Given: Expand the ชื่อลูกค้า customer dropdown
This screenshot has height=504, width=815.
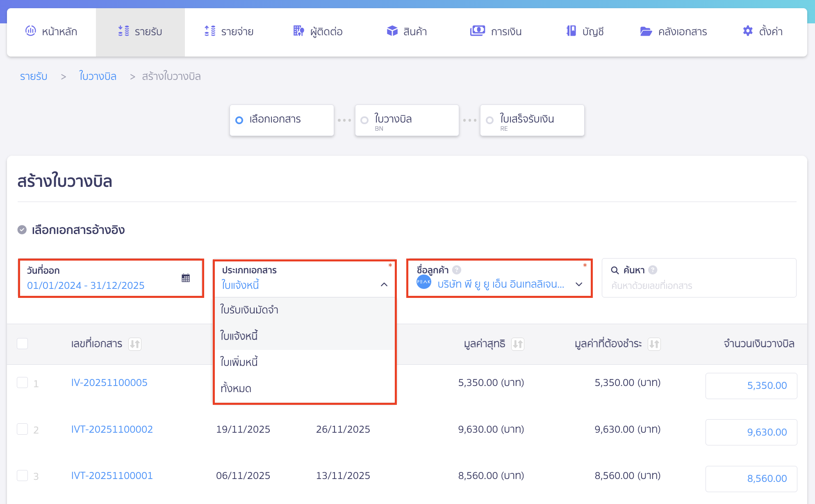Looking at the screenshot, I should 579,284.
